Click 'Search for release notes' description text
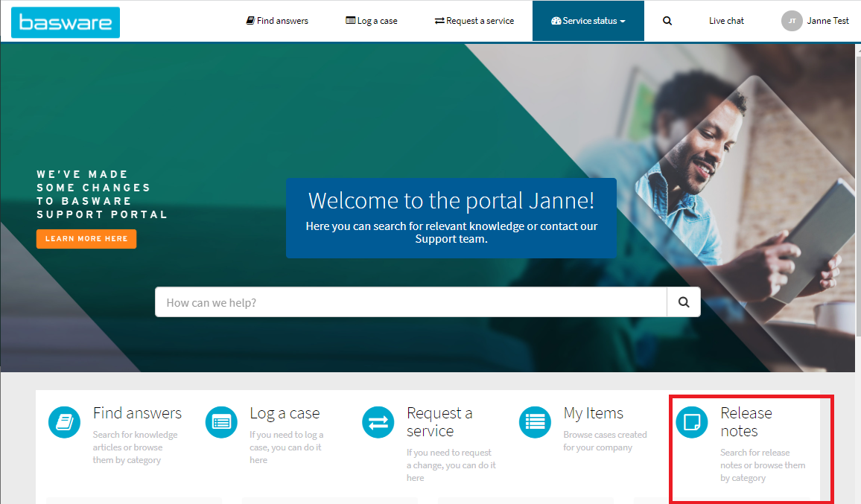The height and width of the screenshot is (504, 861). pos(763,465)
